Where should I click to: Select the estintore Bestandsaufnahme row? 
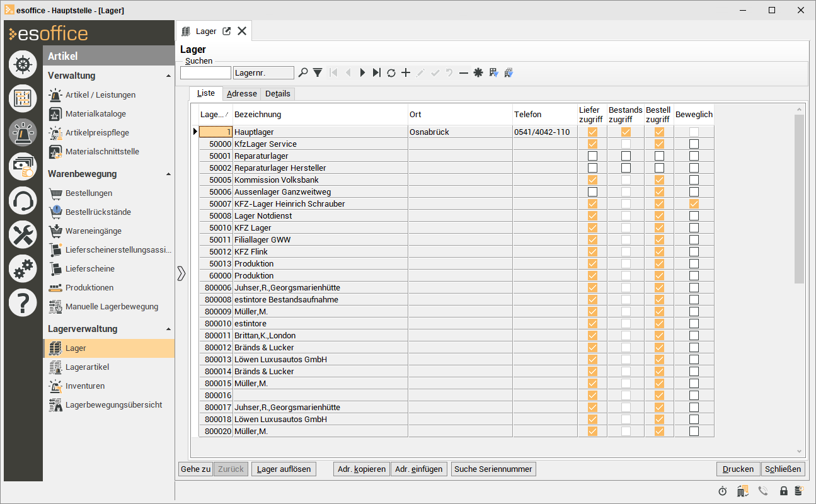click(x=456, y=300)
